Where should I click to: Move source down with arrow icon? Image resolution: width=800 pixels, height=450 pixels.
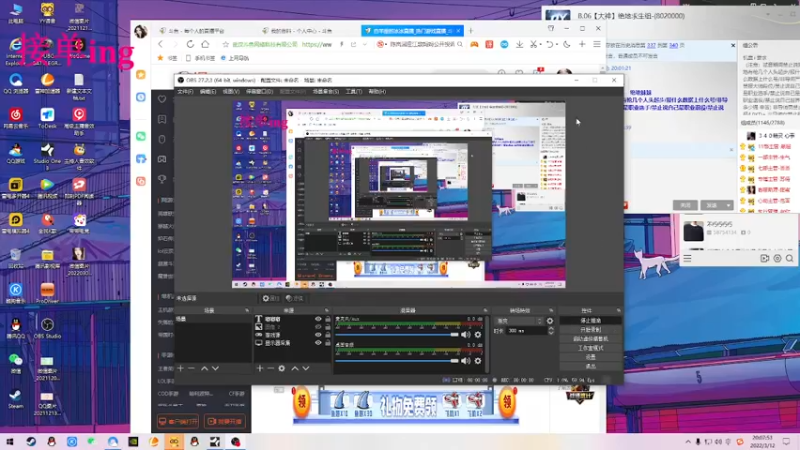[x=306, y=368]
